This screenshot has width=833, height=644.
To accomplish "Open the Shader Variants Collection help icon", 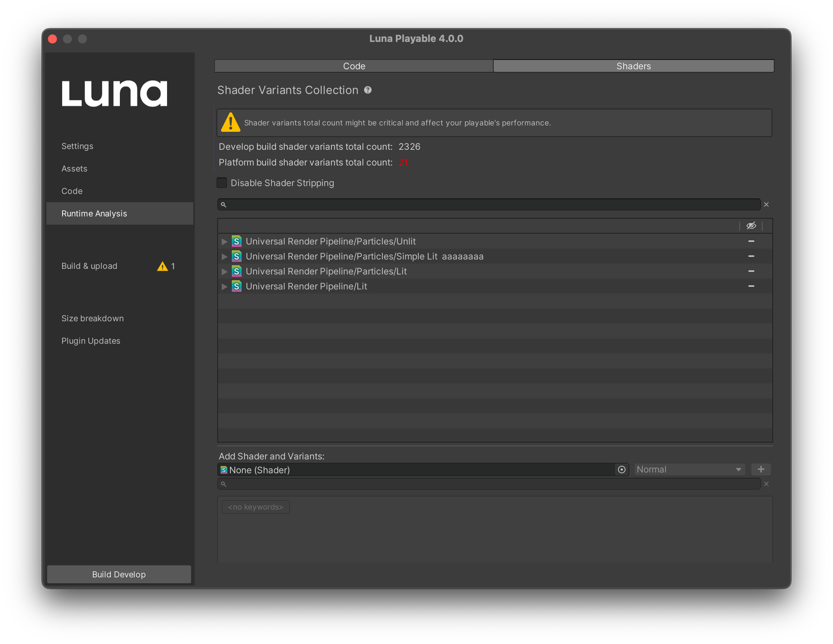I will click(367, 90).
